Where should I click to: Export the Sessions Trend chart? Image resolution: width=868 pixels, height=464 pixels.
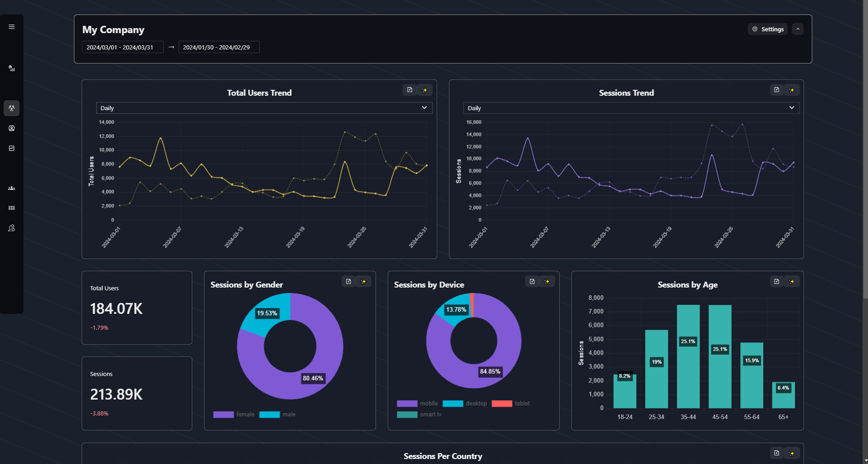click(776, 90)
